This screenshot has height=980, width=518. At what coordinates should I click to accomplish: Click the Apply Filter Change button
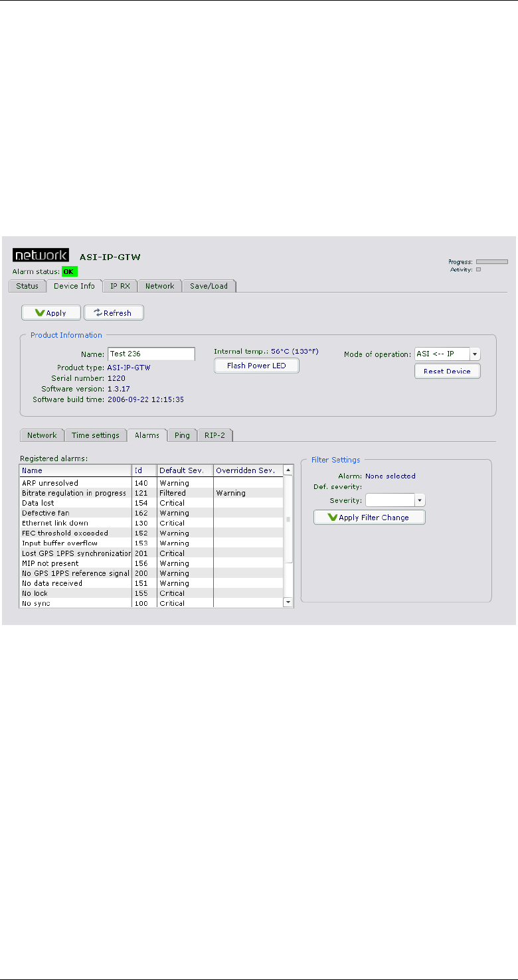click(x=369, y=518)
